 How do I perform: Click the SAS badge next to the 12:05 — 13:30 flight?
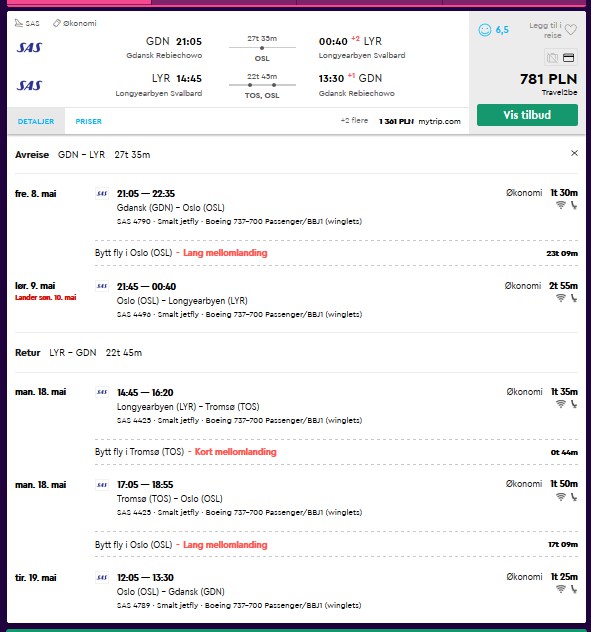pyautogui.click(x=102, y=578)
